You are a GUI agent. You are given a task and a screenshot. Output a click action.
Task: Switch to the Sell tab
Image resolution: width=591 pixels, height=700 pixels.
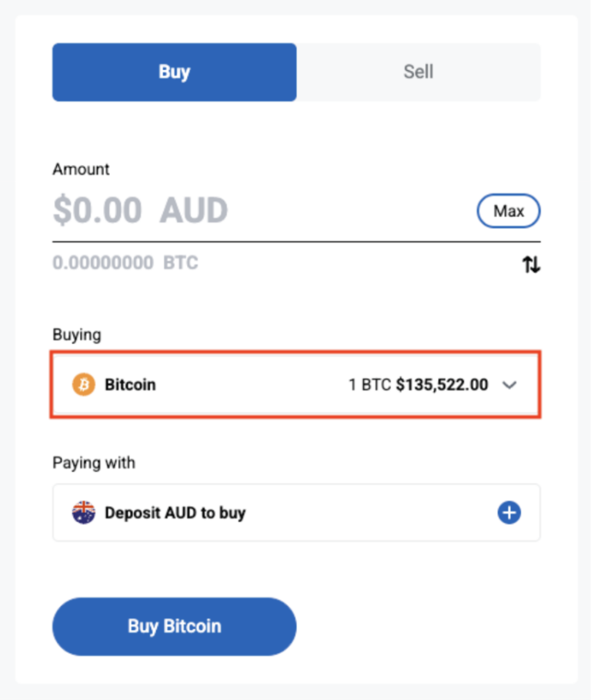(418, 72)
